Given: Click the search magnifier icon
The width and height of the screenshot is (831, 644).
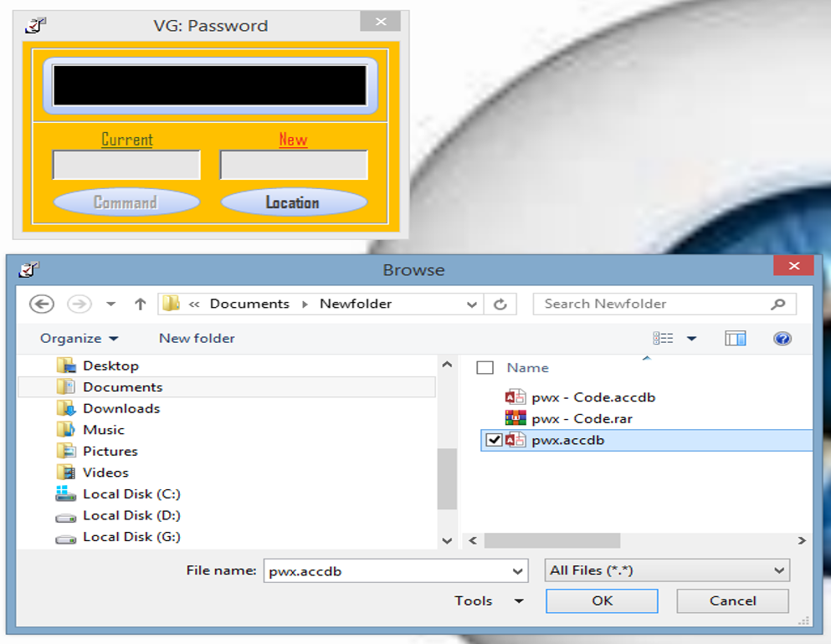Looking at the screenshot, I should pyautogui.click(x=777, y=304).
